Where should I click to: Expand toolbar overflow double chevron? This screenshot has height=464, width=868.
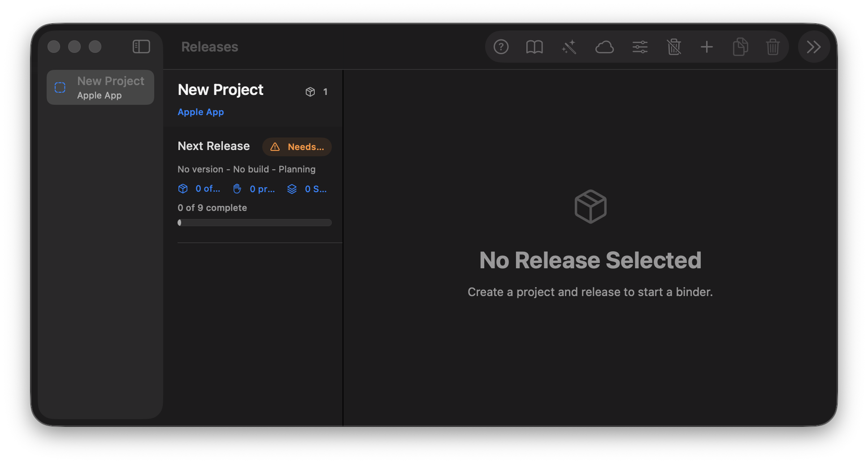814,47
